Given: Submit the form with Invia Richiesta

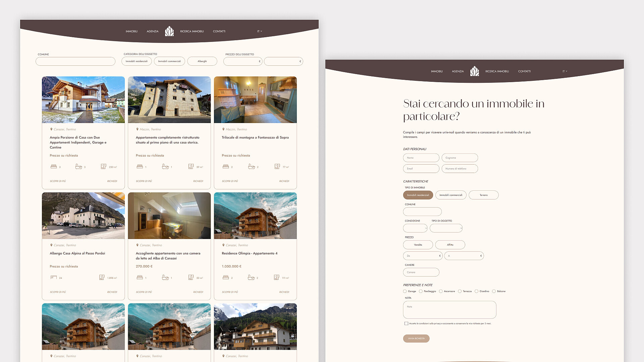Looking at the screenshot, I should coord(416,339).
